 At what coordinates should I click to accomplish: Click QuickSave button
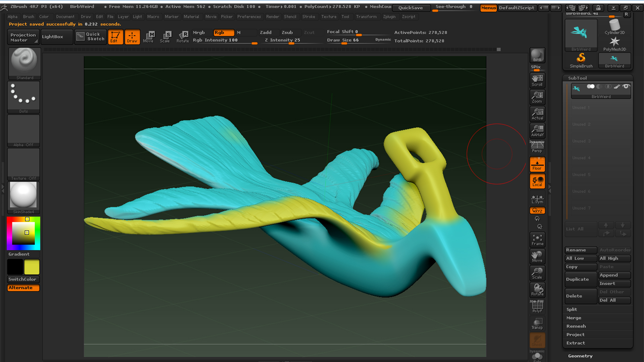click(x=411, y=8)
